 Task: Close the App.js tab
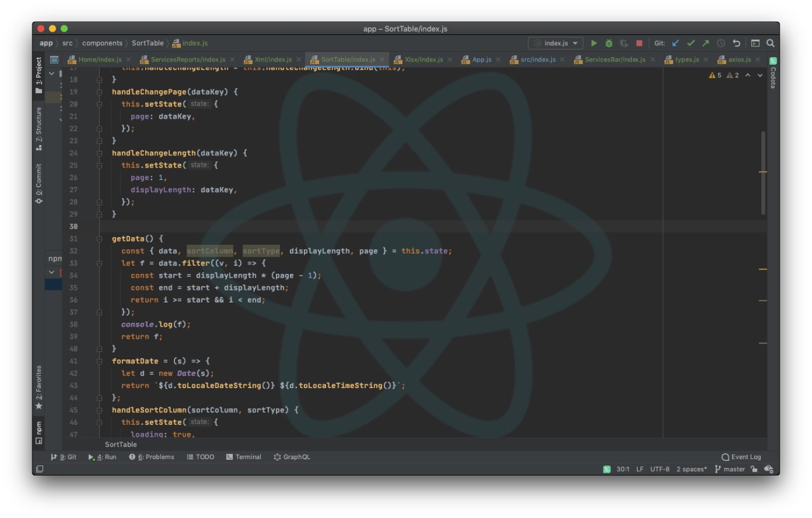pos(498,60)
